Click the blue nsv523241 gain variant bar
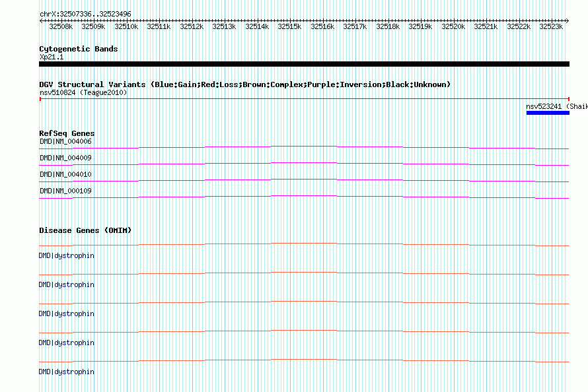Viewport: 588px width, 392px height. pos(548,113)
